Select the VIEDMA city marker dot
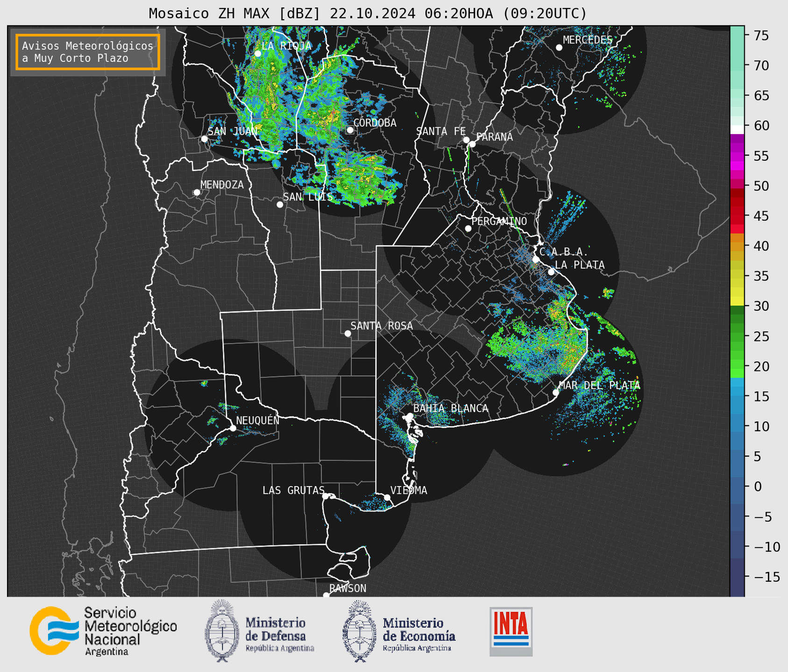The image size is (788, 672). [387, 497]
